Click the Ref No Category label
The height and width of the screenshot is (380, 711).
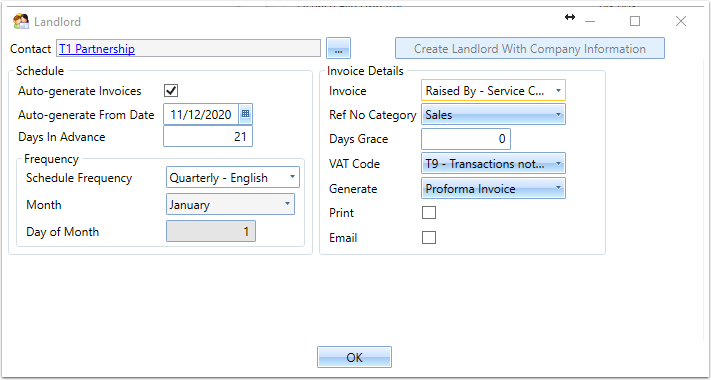pos(373,115)
